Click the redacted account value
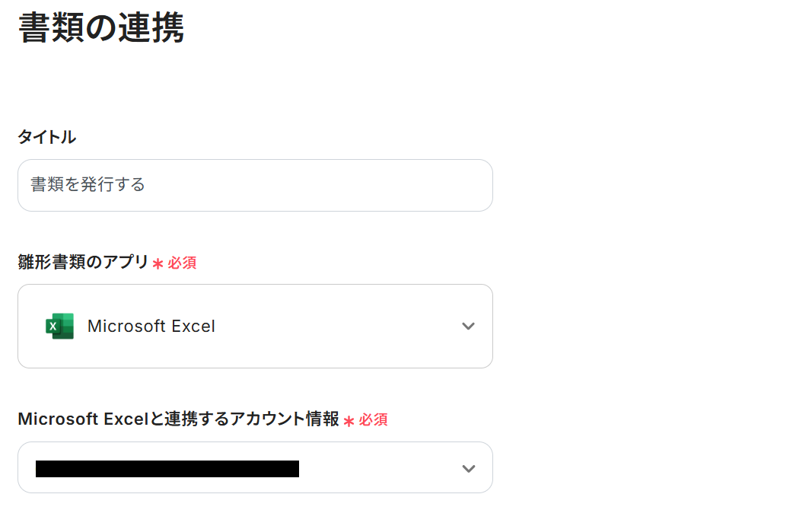This screenshot has height=510, width=812. coord(167,468)
